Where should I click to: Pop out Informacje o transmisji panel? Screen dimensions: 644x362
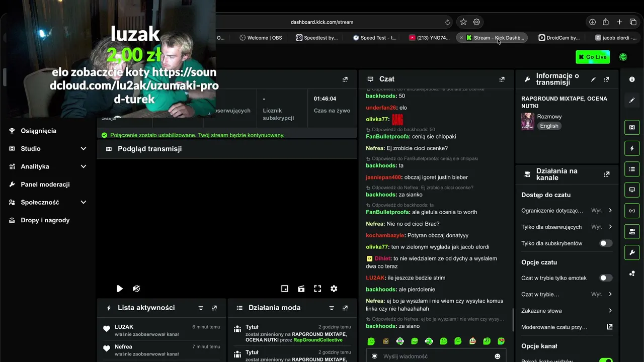607,79
